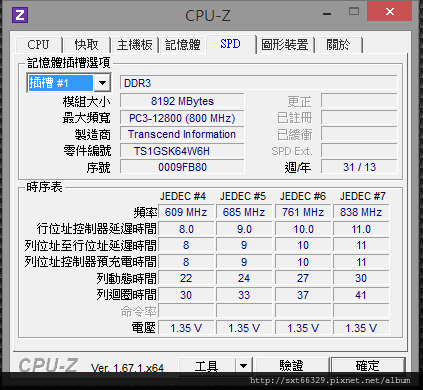423x390 pixels.
Task: Click the 838 MHz frequency cell
Action: click(361, 212)
